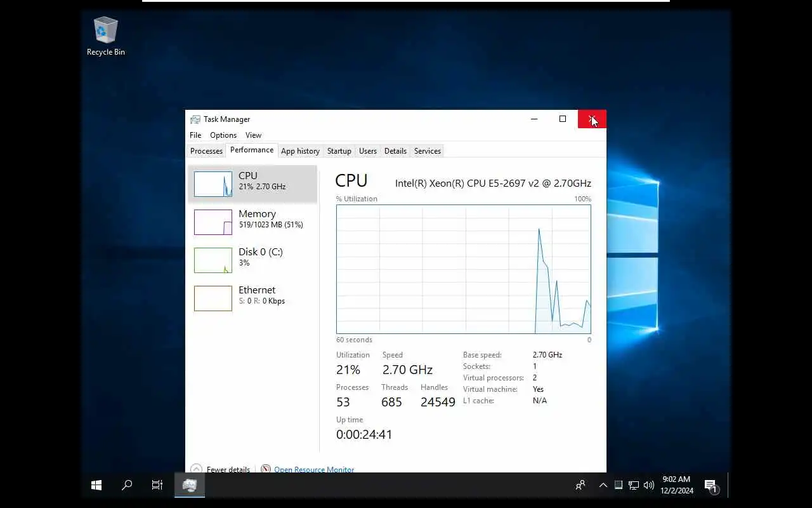
Task: Click the Intel(R) Xeon(R) CPU model text
Action: [493, 183]
